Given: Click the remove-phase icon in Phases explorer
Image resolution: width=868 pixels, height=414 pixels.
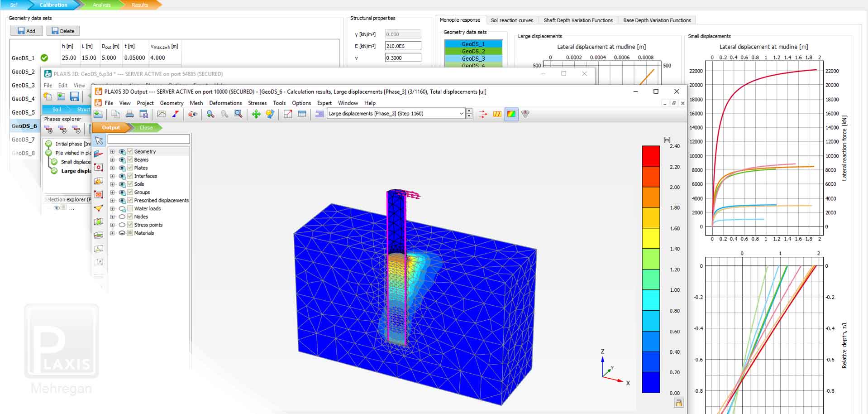Looking at the screenshot, I should 77,130.
